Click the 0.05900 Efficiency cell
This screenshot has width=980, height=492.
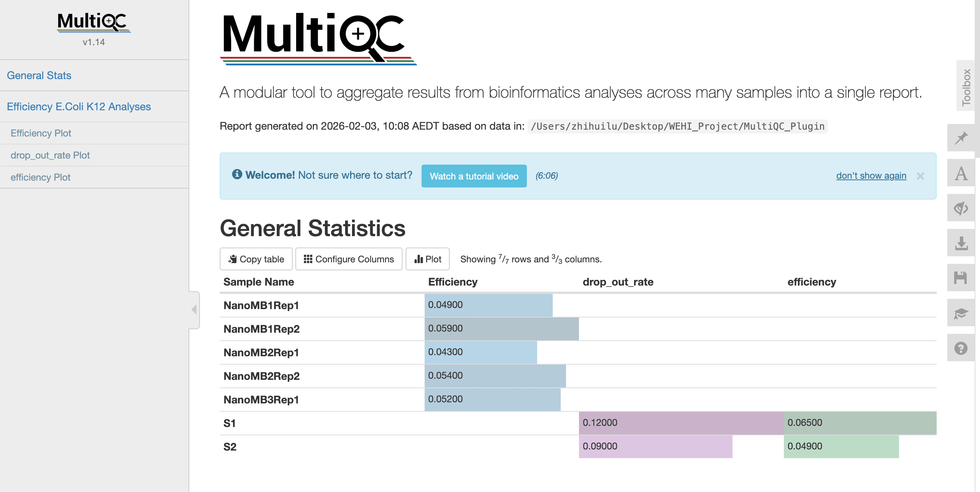501,329
